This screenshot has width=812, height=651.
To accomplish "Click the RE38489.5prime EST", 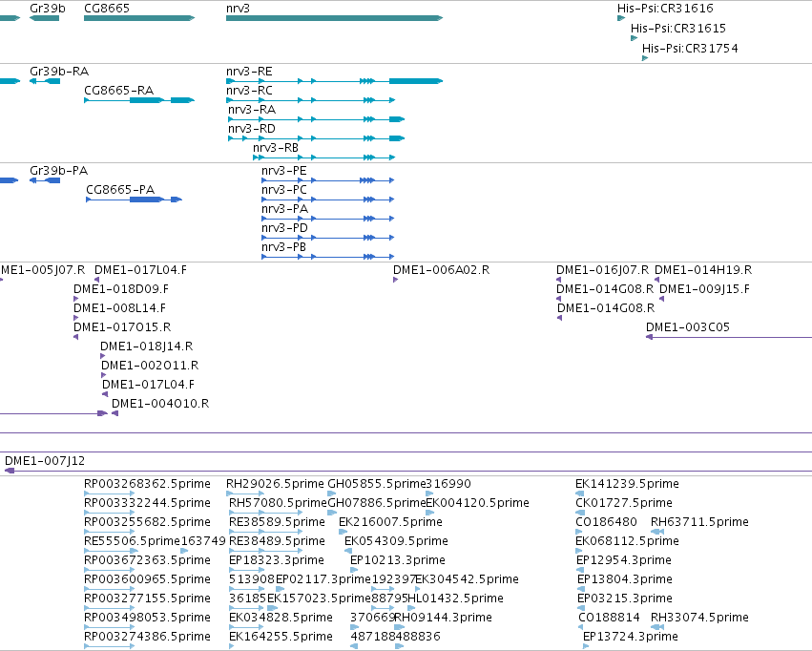I will click(x=277, y=542).
